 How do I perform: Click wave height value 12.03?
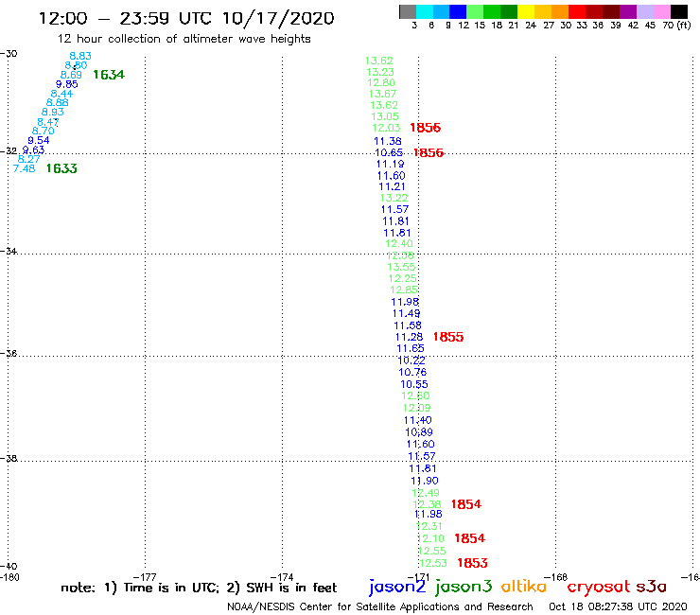point(386,128)
